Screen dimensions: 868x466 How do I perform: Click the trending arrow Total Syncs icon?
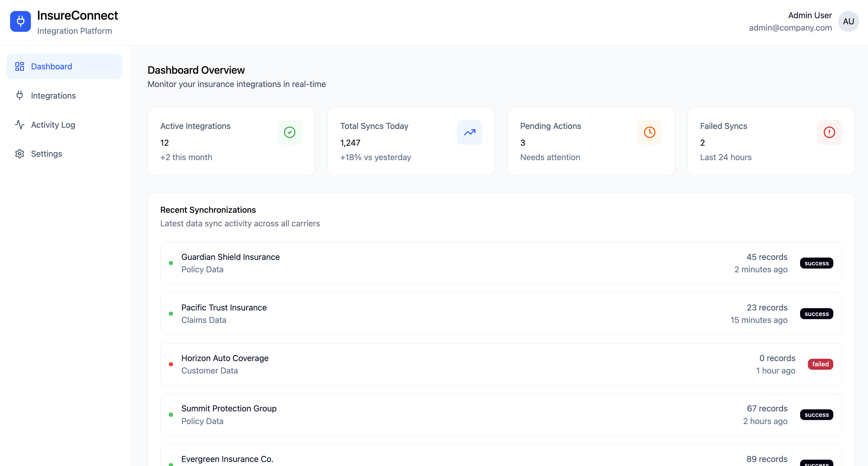(469, 132)
